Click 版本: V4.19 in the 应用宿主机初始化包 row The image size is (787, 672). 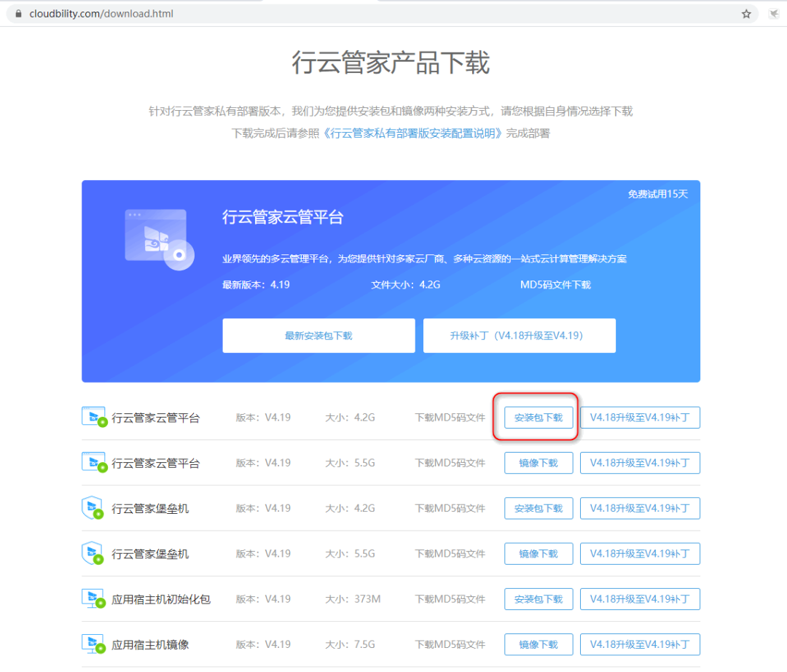(x=263, y=599)
